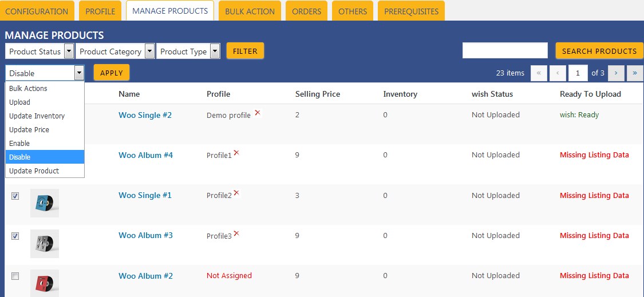Click the Search Products button
The height and width of the screenshot is (297, 644).
click(599, 51)
